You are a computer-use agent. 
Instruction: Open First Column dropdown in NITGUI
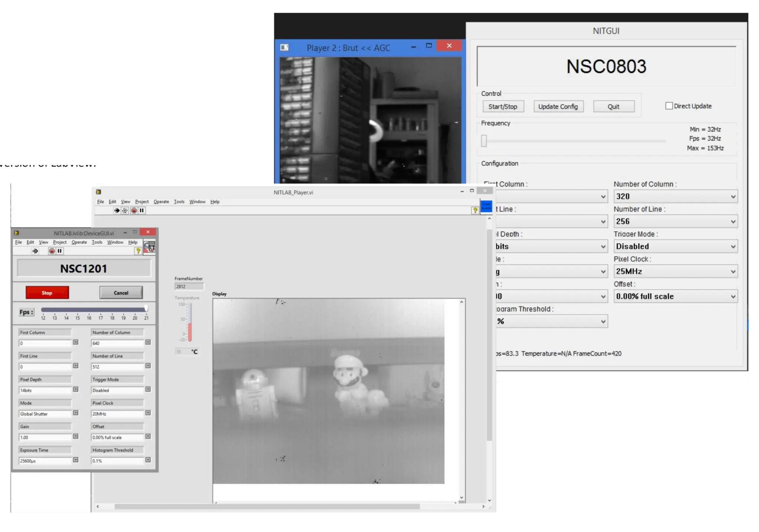point(551,196)
